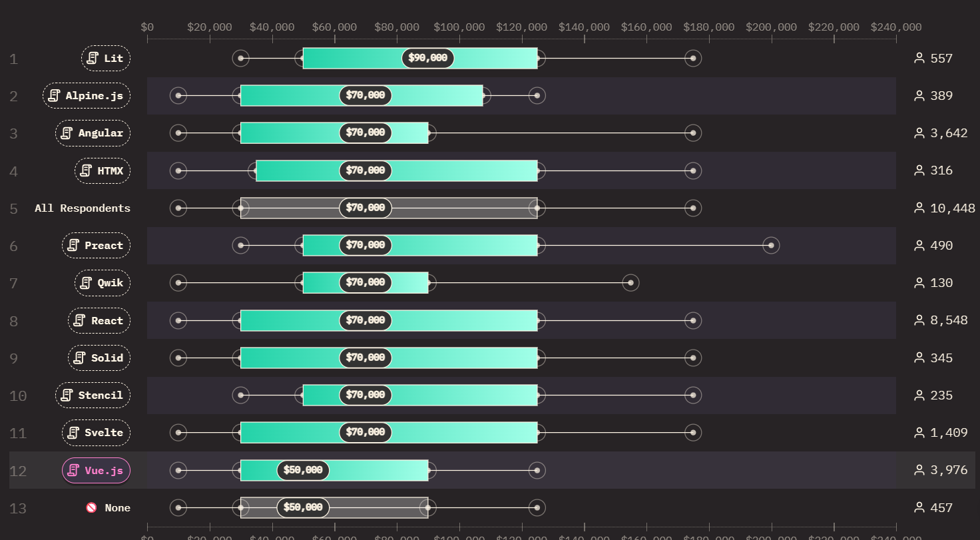Viewport: 980px width, 540px height.
Task: Click the $100,000 top axis label
Action: [459, 27]
